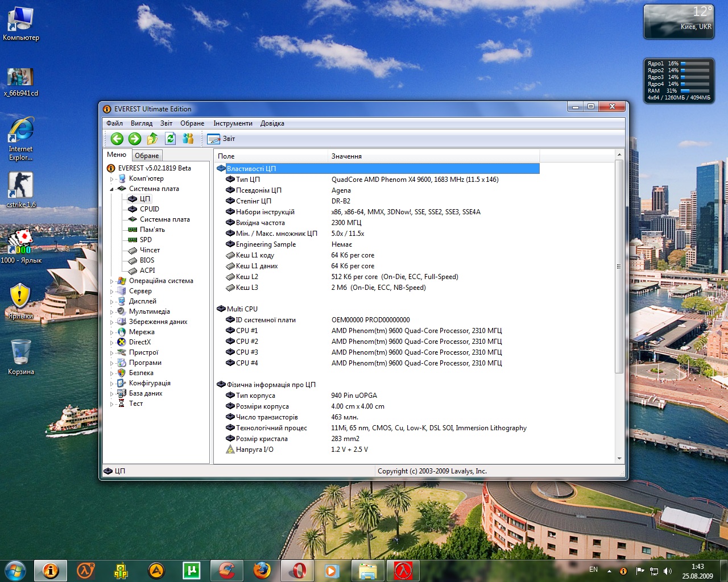Select the CPUID item in the tree

(x=150, y=209)
